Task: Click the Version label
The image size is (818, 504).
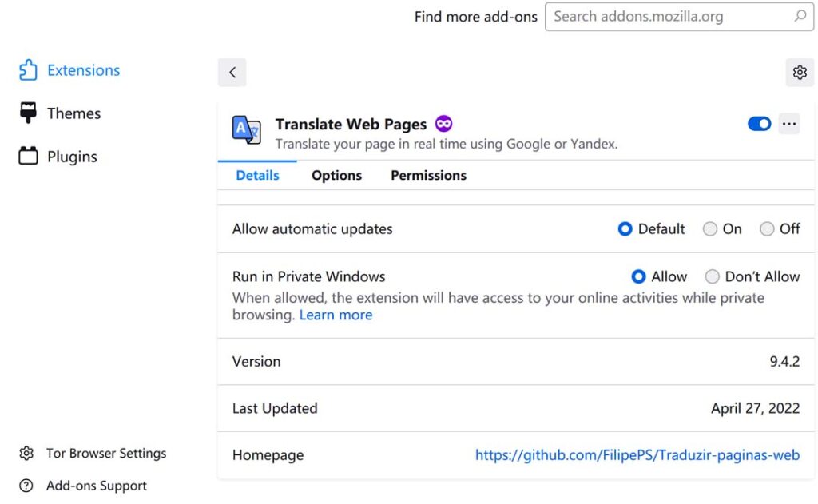Action: pyautogui.click(x=256, y=361)
